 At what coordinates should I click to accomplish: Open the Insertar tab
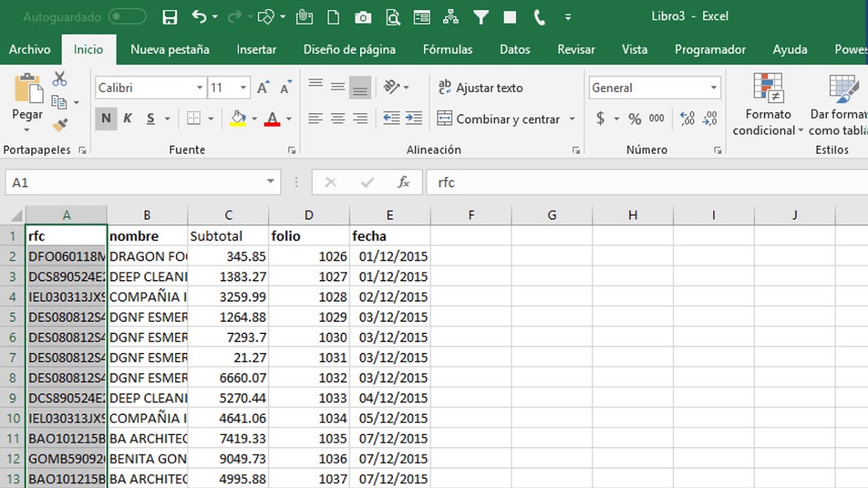[256, 49]
